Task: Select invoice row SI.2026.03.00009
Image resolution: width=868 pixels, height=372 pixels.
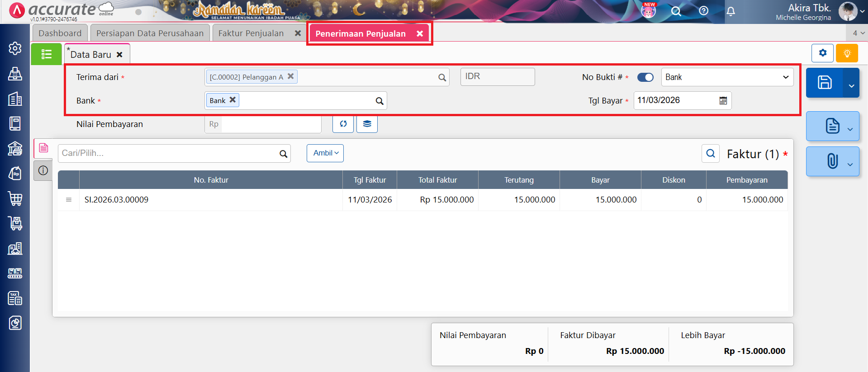Action: click(x=116, y=200)
